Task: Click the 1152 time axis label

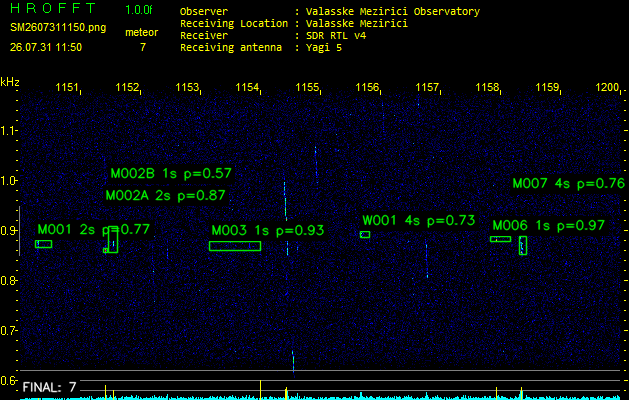Action: point(127,87)
